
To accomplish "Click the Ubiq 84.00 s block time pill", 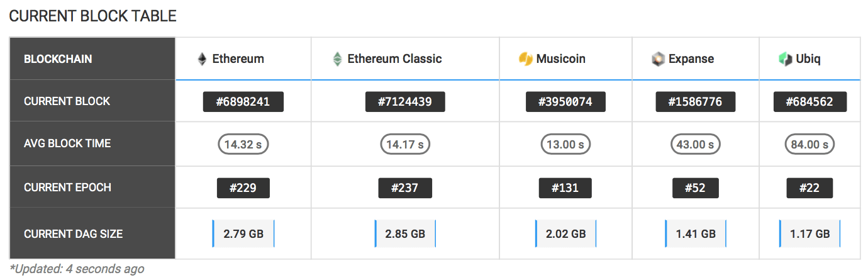I will 810,144.
